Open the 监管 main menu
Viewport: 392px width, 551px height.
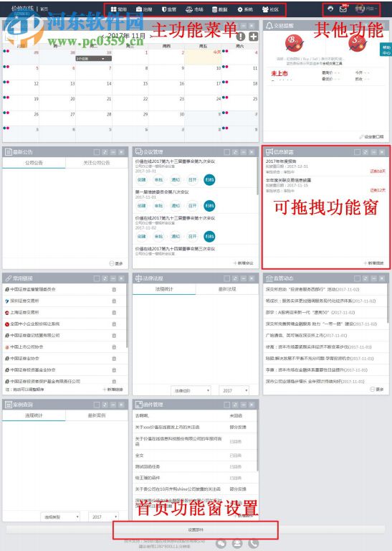pyautogui.click(x=169, y=9)
